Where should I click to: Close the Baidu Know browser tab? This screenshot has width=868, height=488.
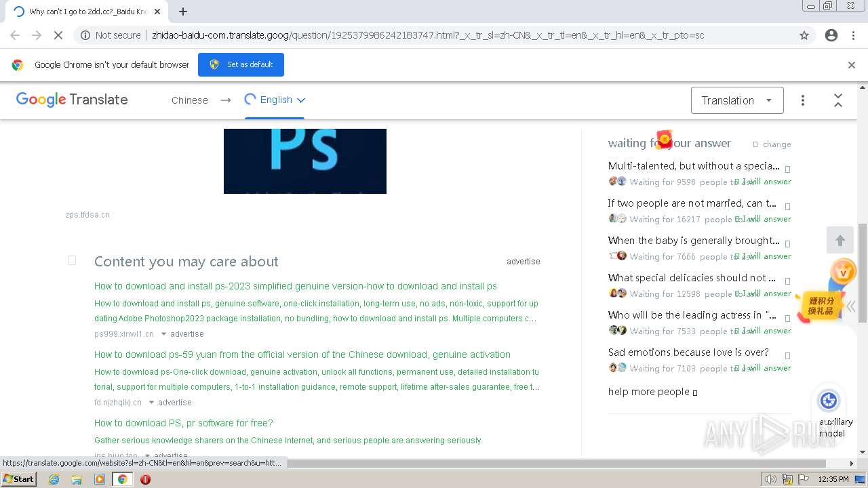157,12
